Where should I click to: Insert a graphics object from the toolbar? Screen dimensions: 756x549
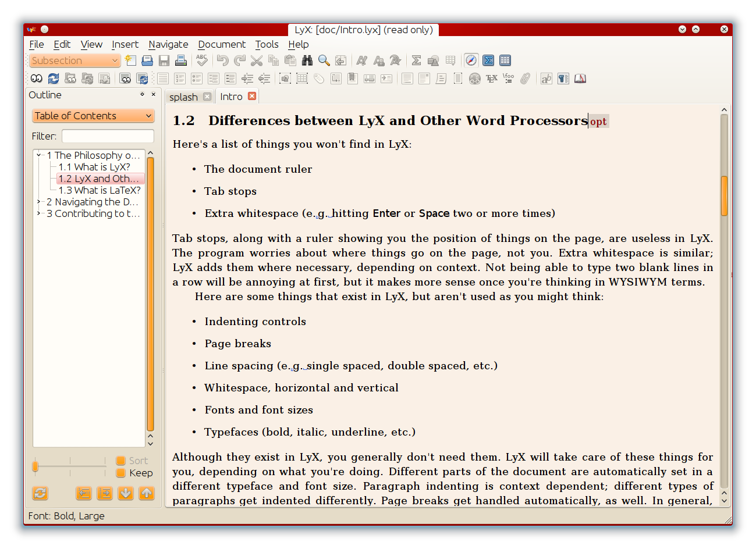[x=433, y=60]
